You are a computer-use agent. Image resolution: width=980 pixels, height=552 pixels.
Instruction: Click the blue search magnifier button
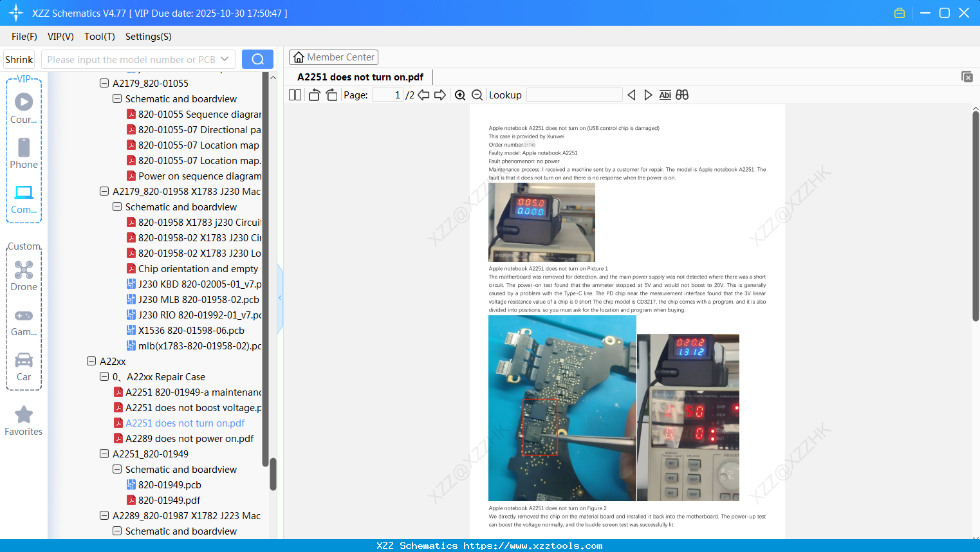tap(257, 59)
